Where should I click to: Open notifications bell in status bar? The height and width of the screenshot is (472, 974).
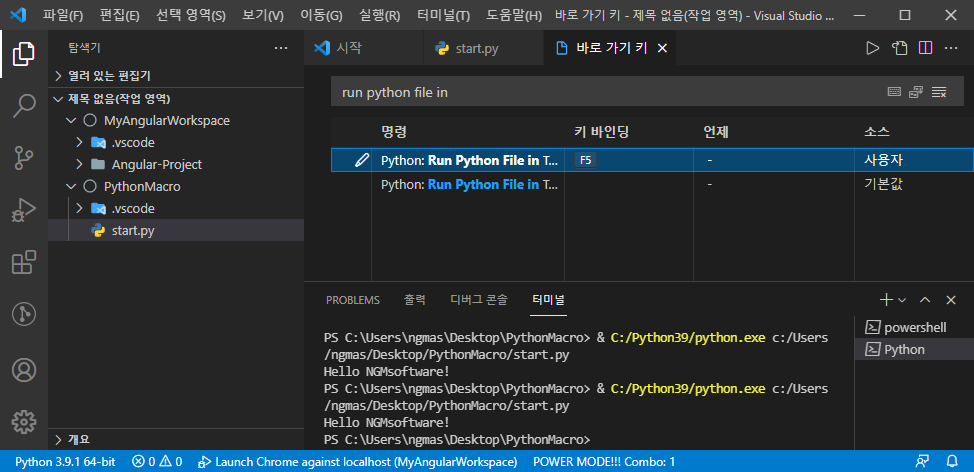click(x=952, y=461)
